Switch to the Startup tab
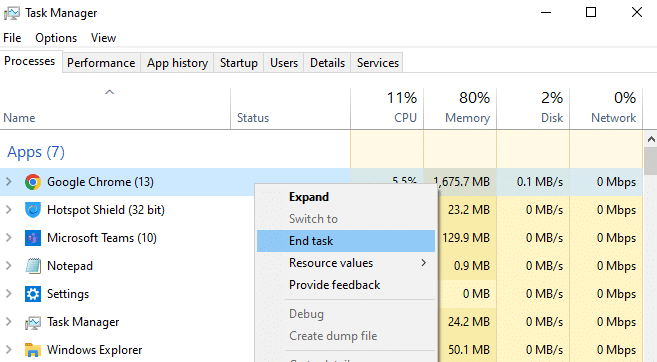 click(x=239, y=63)
